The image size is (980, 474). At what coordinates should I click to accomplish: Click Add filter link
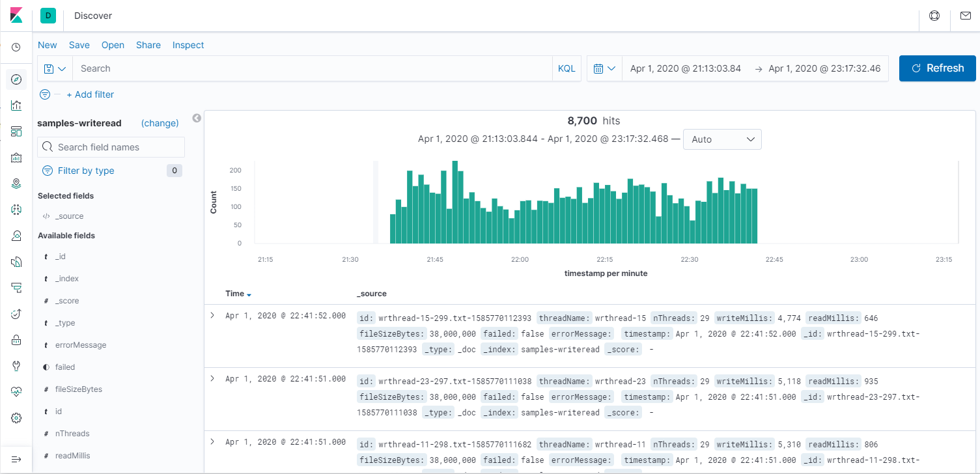click(90, 94)
